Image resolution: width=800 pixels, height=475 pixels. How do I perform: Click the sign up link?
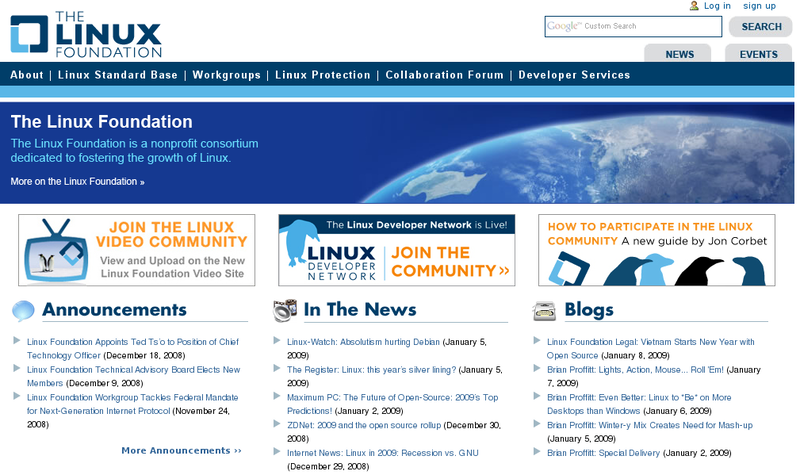pos(759,6)
